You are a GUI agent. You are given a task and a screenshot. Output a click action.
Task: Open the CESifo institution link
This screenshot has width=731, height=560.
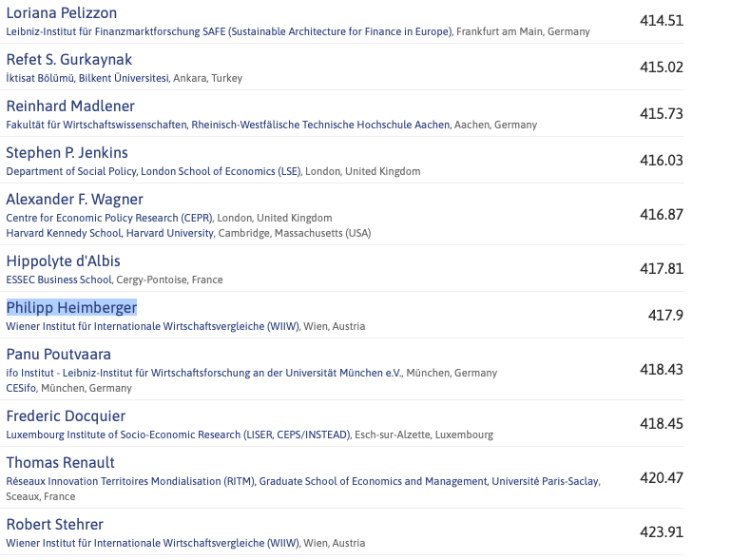21,388
